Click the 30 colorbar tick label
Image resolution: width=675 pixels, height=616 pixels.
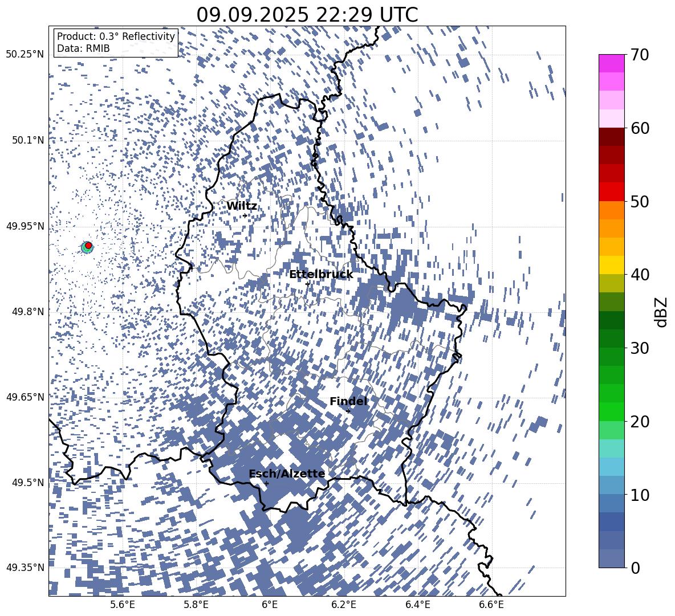point(640,348)
